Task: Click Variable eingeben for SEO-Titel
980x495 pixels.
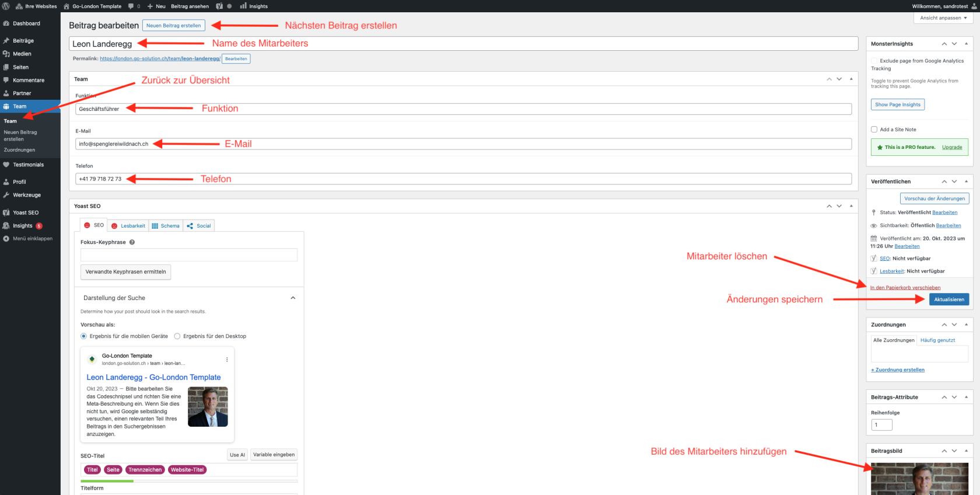Action: [x=274, y=455]
